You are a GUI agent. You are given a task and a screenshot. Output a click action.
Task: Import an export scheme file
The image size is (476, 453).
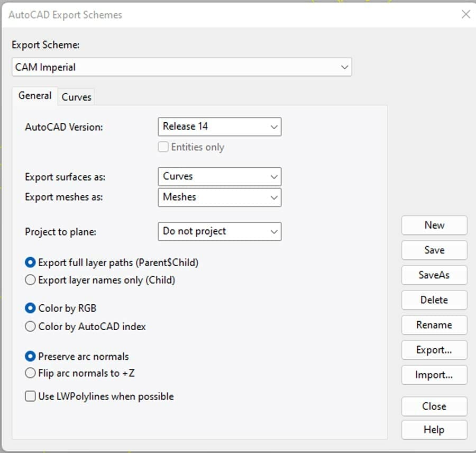pos(434,375)
